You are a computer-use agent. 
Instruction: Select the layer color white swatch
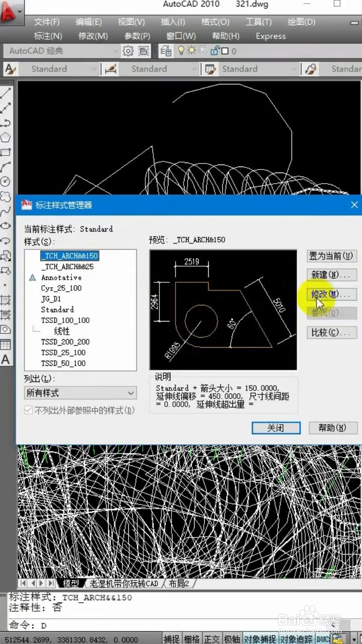click(x=225, y=51)
